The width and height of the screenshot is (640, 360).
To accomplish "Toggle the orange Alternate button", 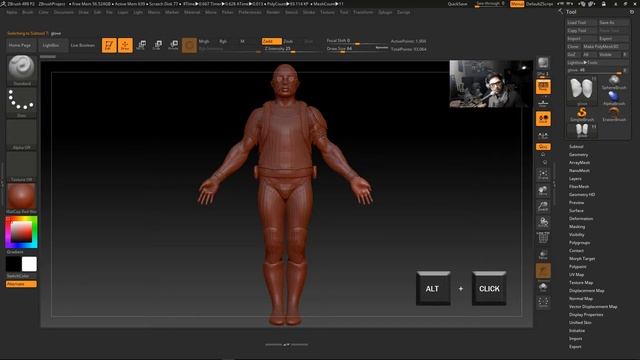I will click(21, 284).
